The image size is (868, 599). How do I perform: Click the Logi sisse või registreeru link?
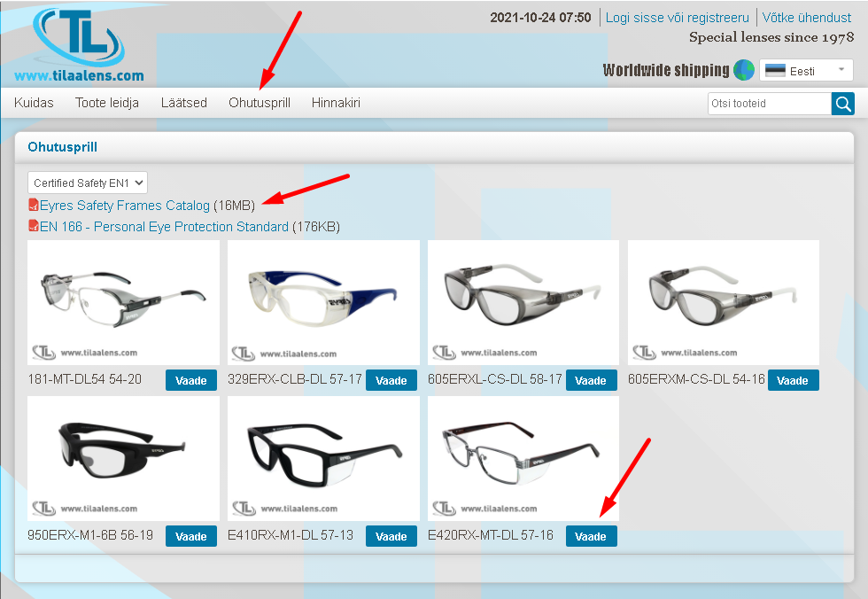[x=677, y=18]
